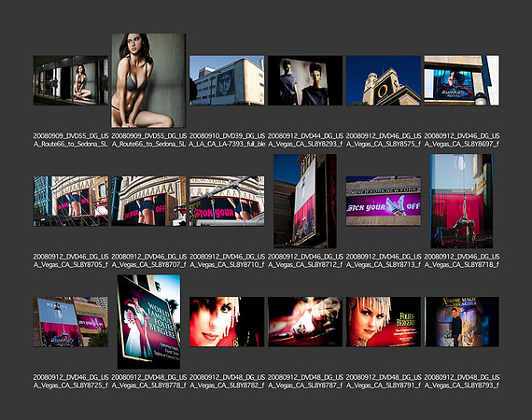Click the filename ending Vegas_CA_SL8Y8778_f

click(149, 381)
